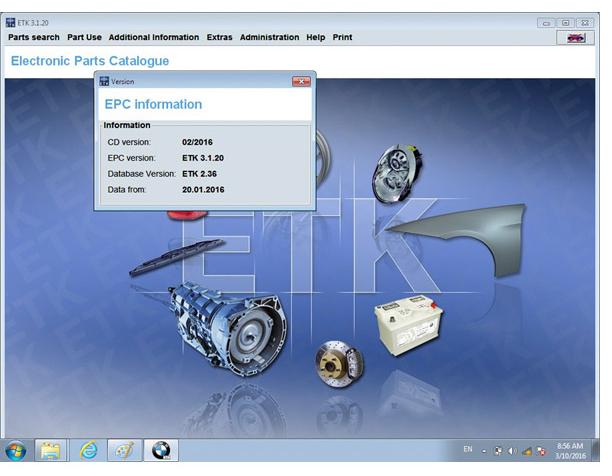612x476 pixels.
Task: Open the Help menu
Action: 315,37
